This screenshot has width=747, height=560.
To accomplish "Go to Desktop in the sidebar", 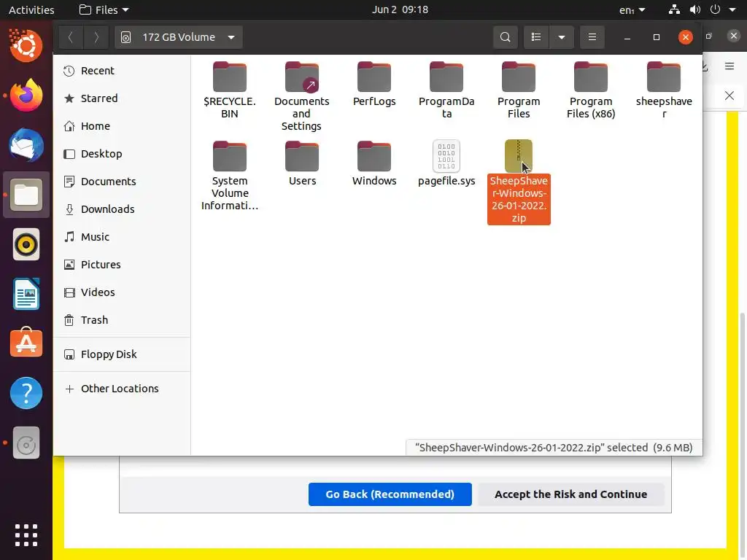I will (122, 154).
